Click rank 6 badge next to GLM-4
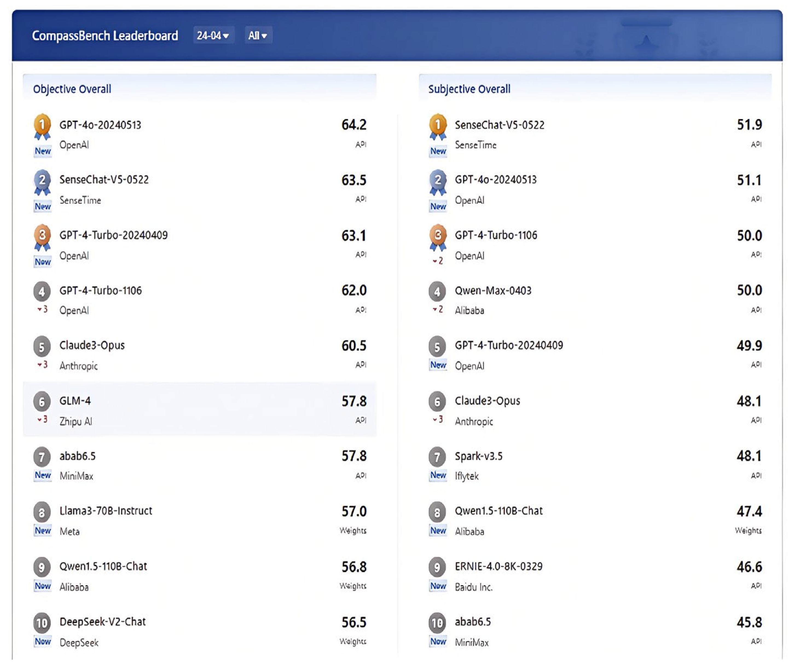The height and width of the screenshot is (672, 791). [42, 402]
